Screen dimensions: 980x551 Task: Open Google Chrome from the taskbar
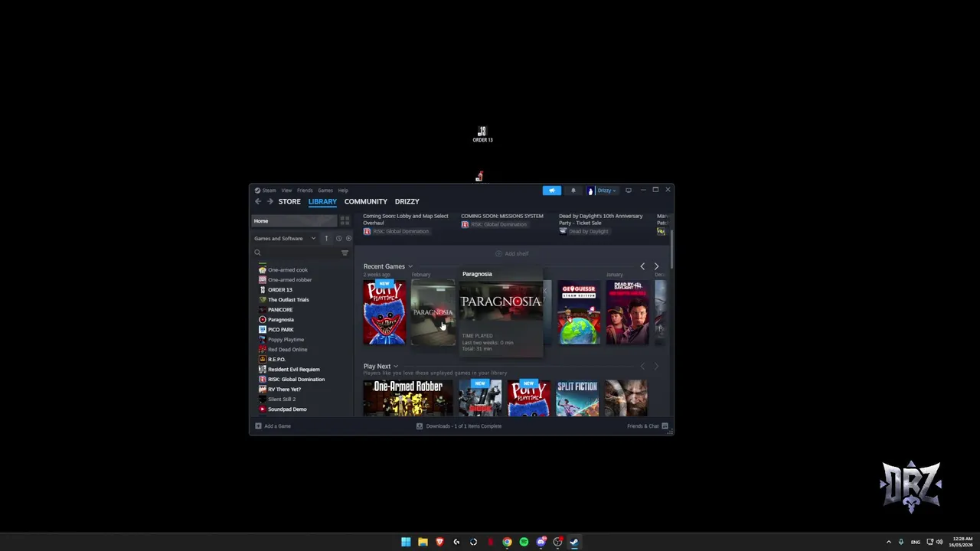pos(507,542)
